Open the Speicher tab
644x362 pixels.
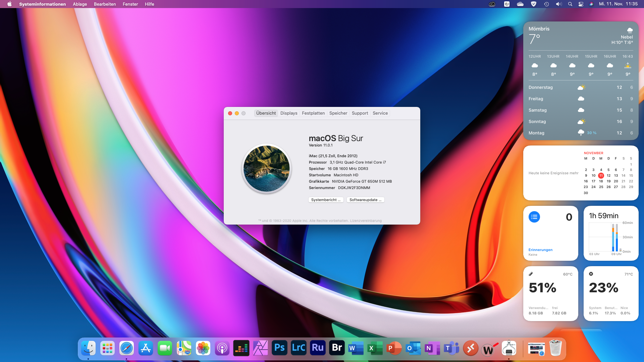tap(338, 113)
